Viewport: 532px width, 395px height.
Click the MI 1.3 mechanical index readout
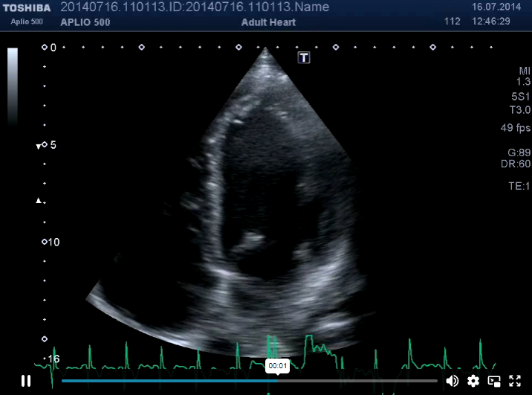524,76
